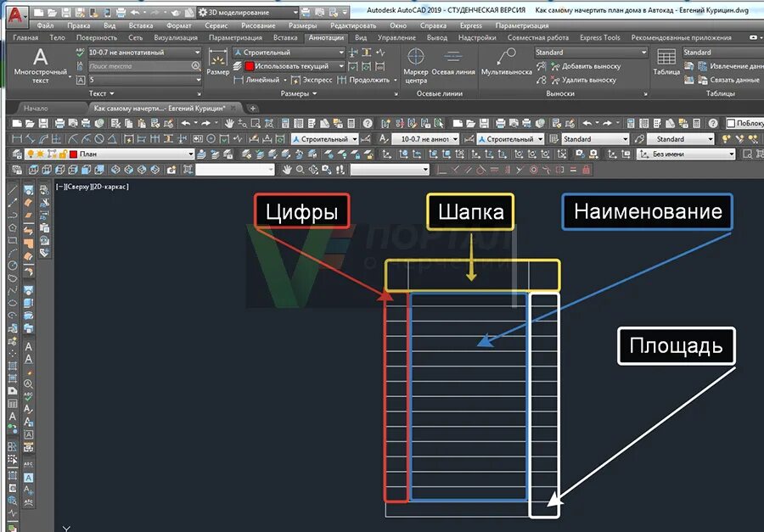Switch to the Начало file tab
This screenshot has height=532, width=764.
point(36,108)
